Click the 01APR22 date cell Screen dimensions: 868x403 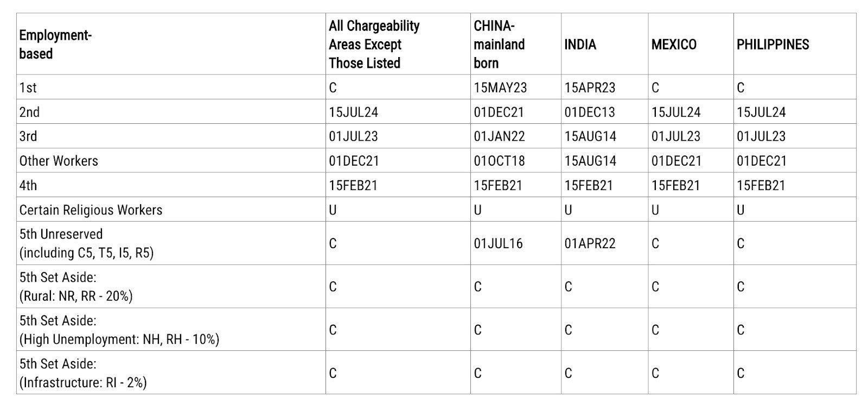590,243
